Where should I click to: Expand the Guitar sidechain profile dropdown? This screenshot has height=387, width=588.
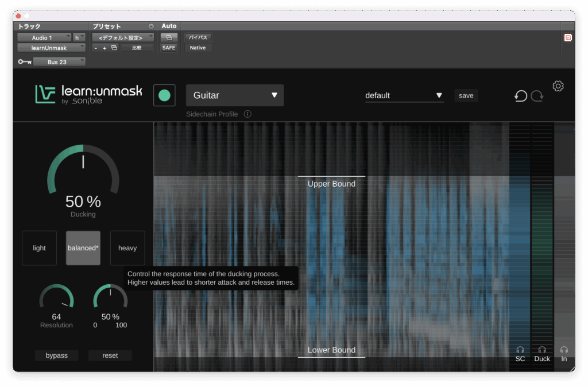(235, 95)
